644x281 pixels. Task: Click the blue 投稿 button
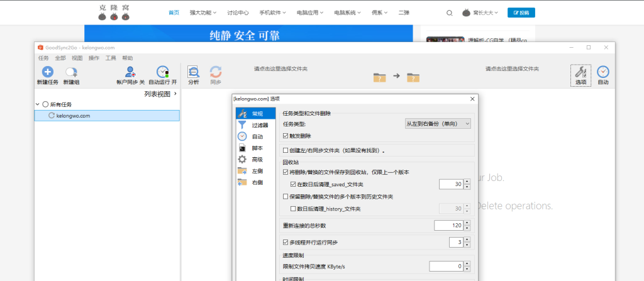[521, 13]
